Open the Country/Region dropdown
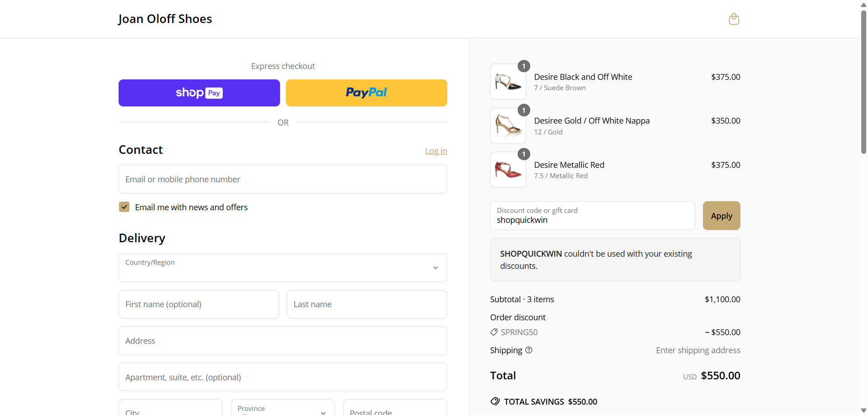Viewport: 868px width, 415px height. click(283, 267)
